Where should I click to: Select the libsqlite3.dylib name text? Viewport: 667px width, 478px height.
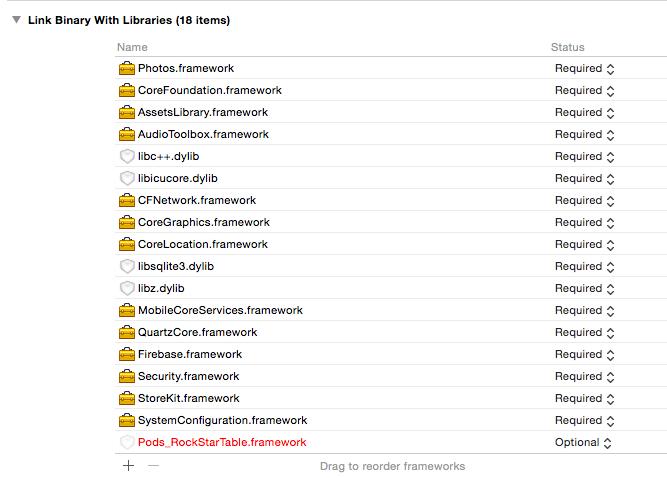pos(176,267)
